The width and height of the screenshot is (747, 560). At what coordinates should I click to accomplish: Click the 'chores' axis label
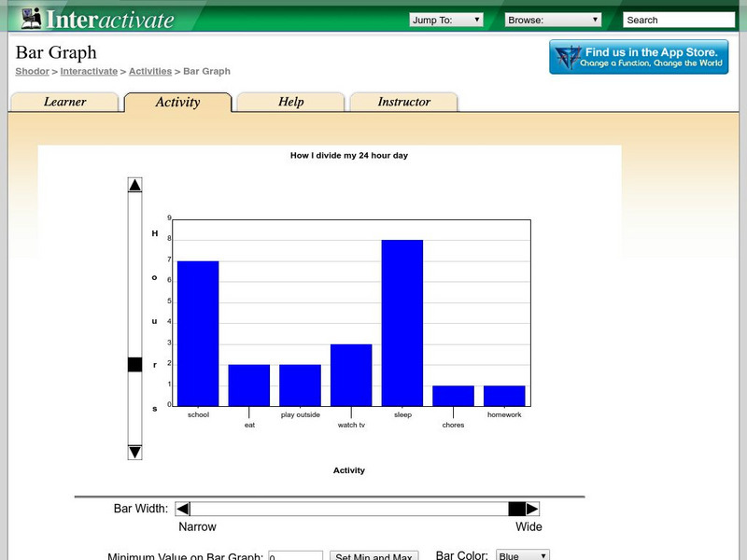coord(453,425)
